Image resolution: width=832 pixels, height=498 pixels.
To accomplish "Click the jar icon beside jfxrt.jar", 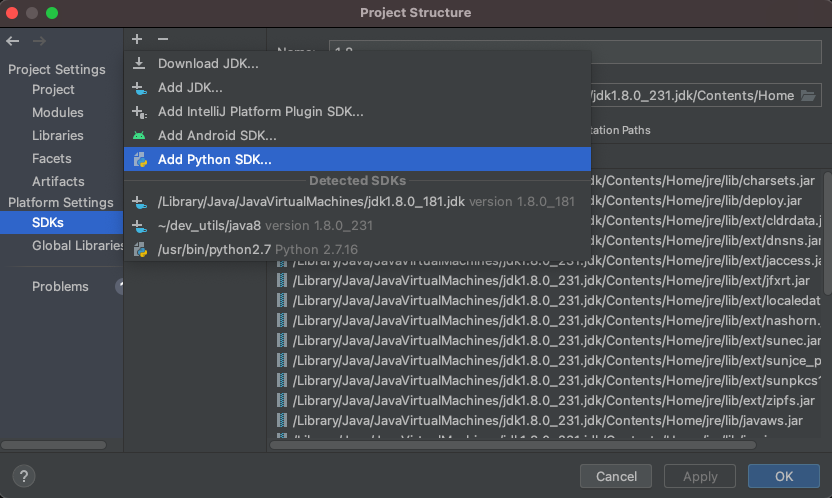I will point(282,281).
